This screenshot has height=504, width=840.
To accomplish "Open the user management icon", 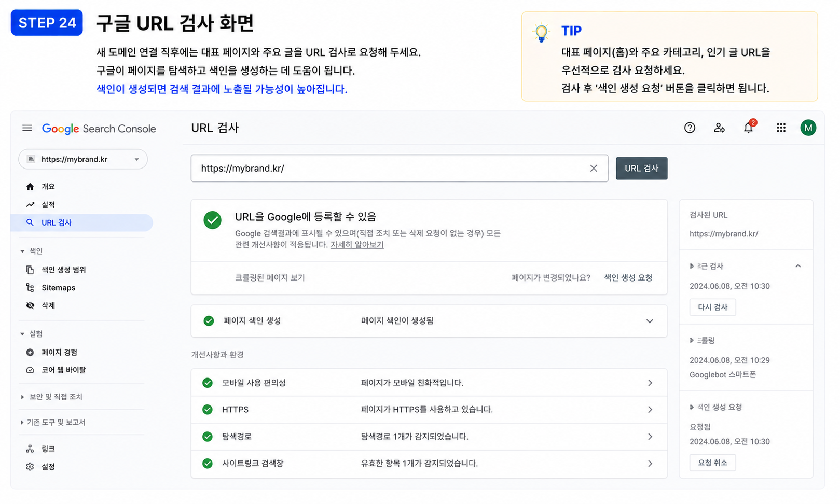I will (719, 128).
